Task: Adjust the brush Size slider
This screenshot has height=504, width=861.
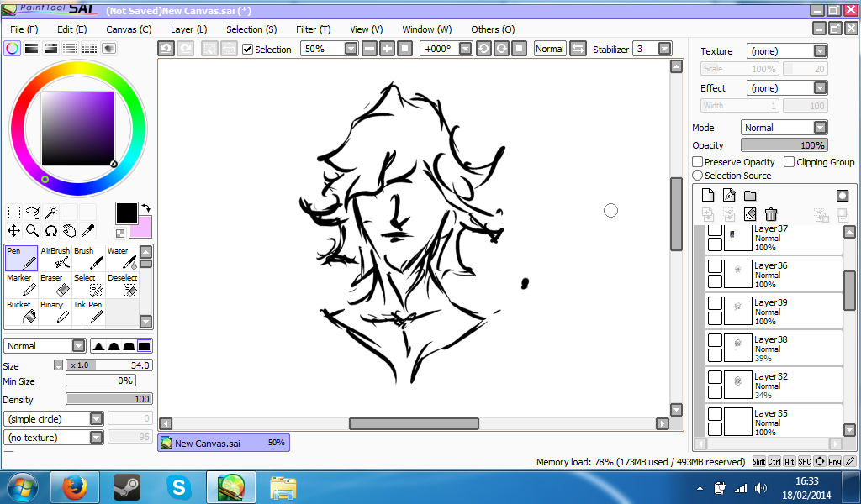Action: tap(108, 365)
